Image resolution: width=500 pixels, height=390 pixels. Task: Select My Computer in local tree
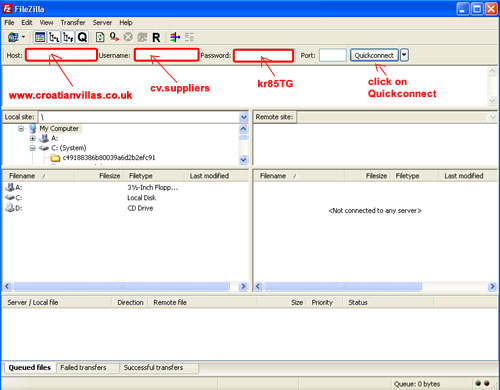(x=59, y=128)
